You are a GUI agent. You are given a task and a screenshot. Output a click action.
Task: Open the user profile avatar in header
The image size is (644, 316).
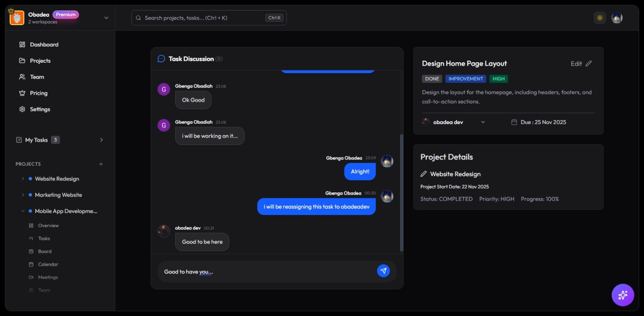coord(617,18)
